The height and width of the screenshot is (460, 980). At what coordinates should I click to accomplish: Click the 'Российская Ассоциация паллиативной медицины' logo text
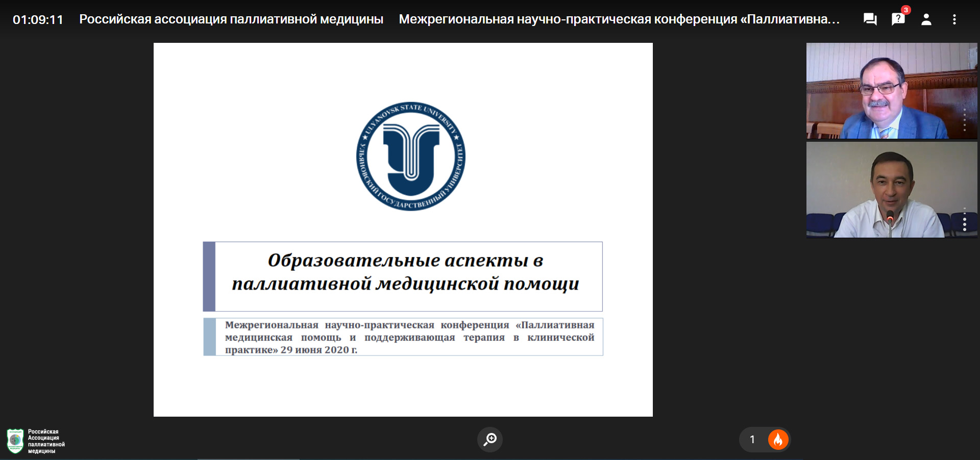tap(46, 441)
